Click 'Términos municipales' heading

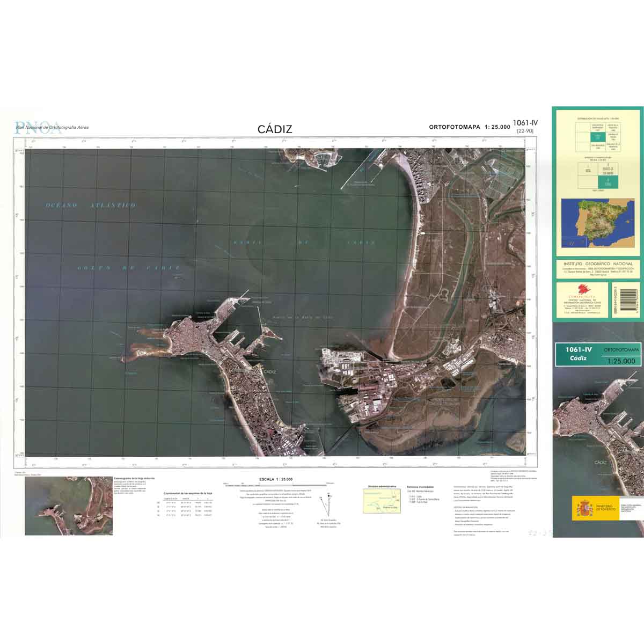[x=420, y=487]
